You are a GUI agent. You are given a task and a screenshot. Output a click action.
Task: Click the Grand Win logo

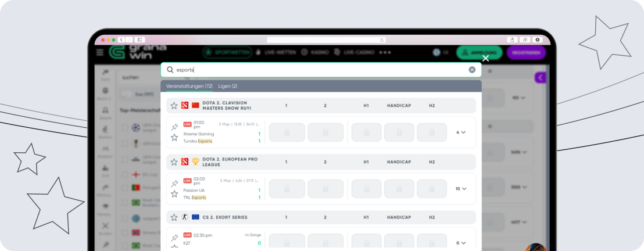[x=138, y=52]
